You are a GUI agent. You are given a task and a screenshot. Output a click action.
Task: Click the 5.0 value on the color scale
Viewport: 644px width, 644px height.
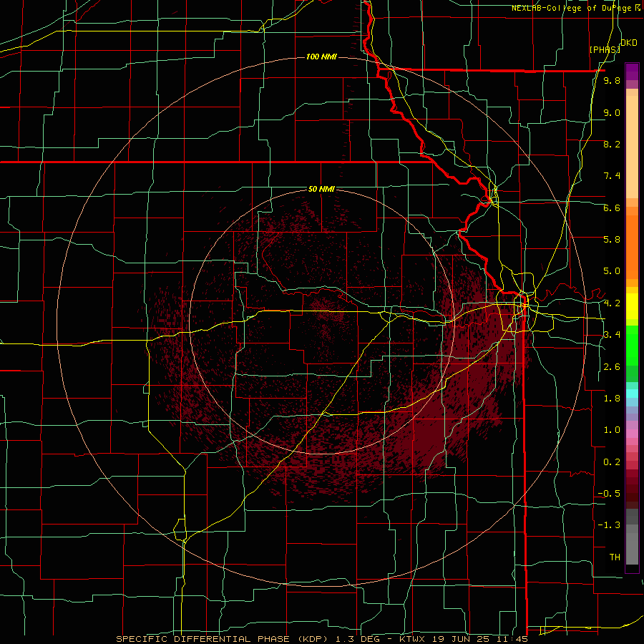point(612,271)
